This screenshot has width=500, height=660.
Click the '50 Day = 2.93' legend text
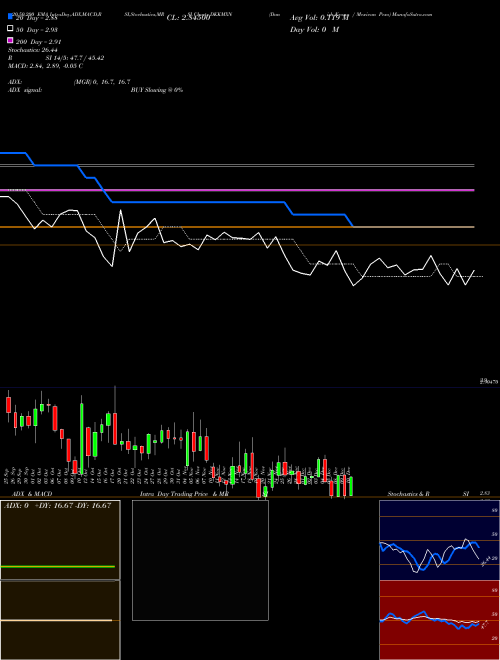(x=36, y=29)
